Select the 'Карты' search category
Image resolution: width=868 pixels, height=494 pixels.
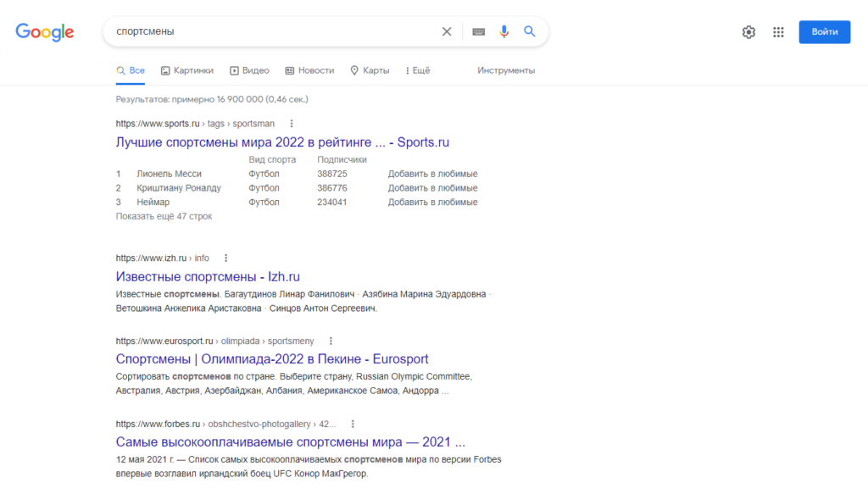coord(370,70)
